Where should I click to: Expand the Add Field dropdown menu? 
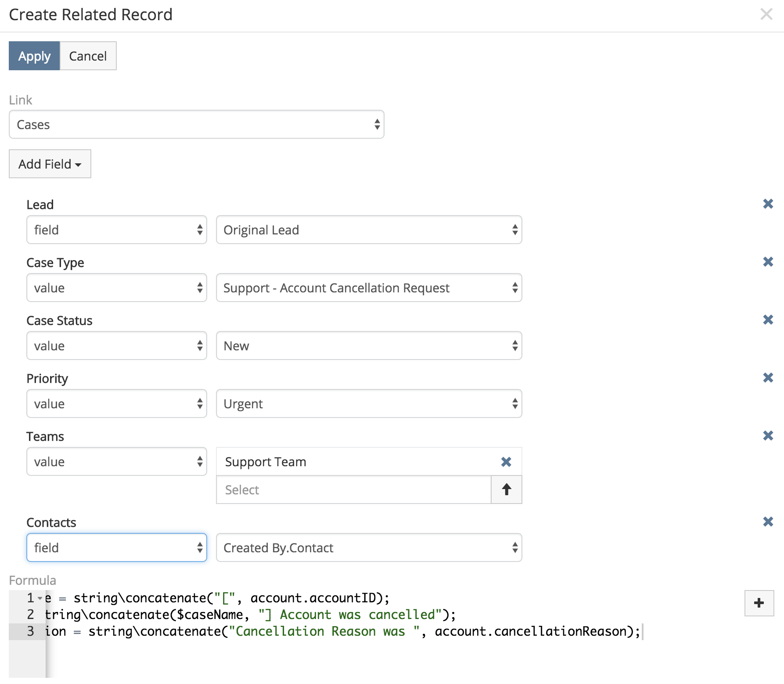(50, 164)
